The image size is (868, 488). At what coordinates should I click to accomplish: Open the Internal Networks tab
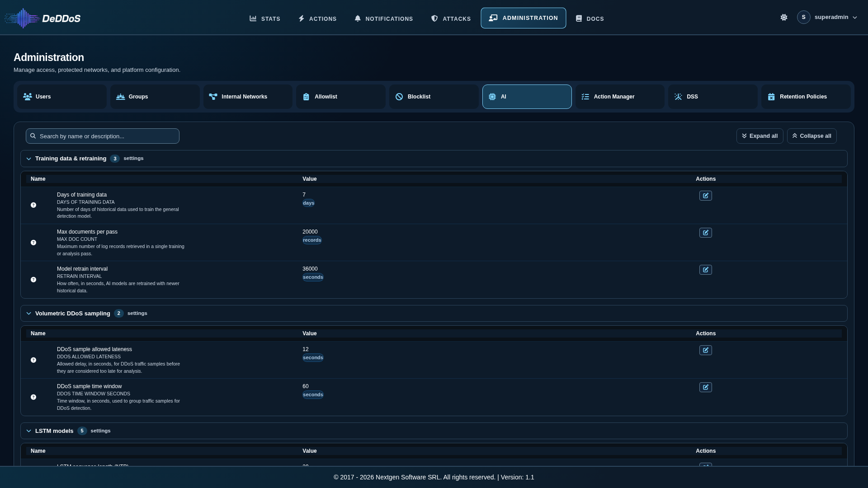[x=248, y=97]
